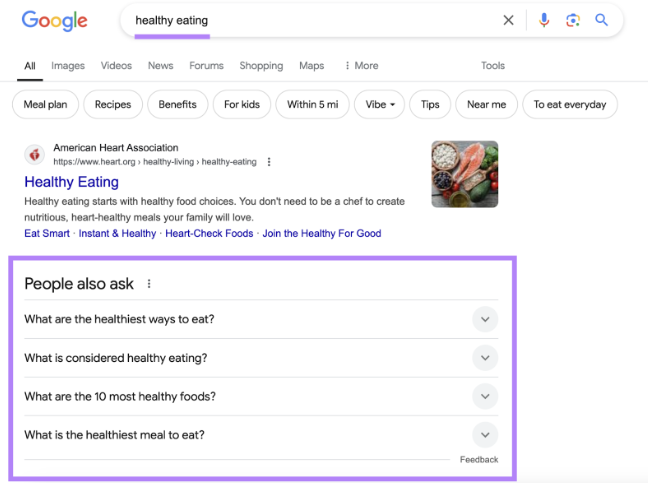Open the More search categories menu
This screenshot has height=483, width=648.
pyautogui.click(x=362, y=66)
